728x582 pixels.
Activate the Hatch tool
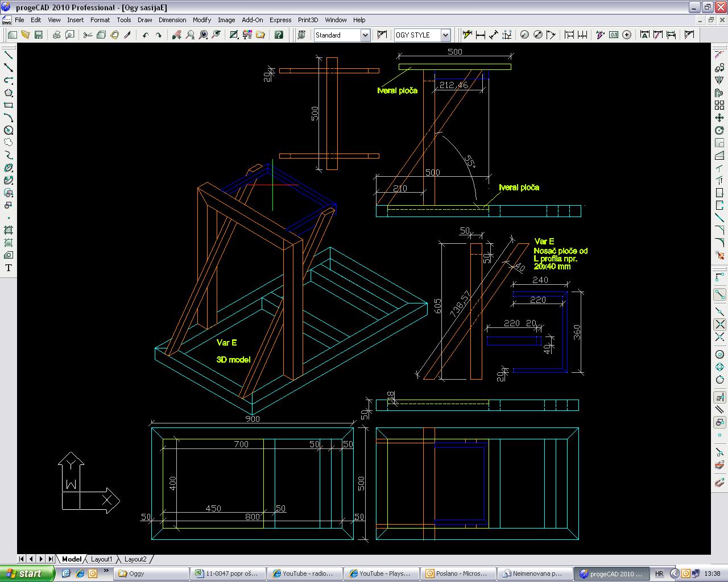point(9,230)
